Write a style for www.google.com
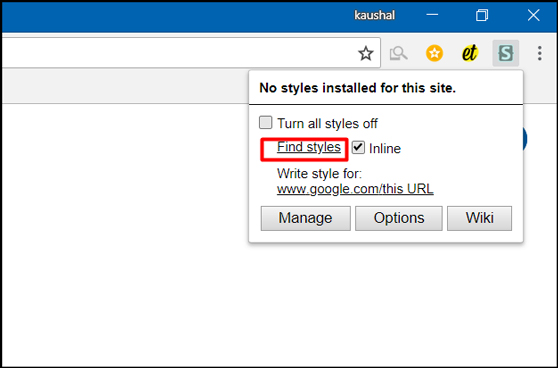The image size is (558, 368). (327, 189)
